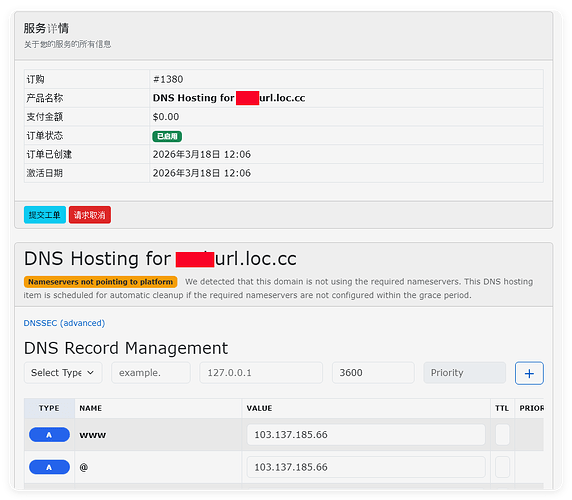Click the www record name
572x500 pixels.
[93, 435]
